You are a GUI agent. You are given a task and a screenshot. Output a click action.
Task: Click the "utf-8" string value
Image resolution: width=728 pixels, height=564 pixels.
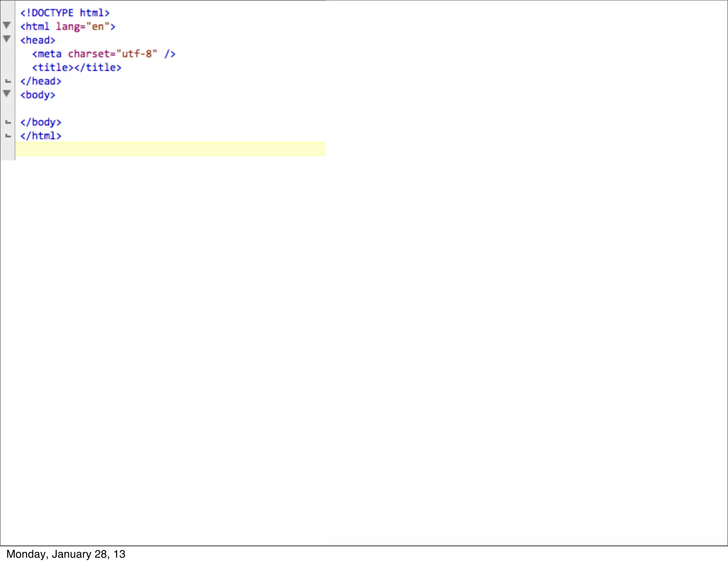click(137, 54)
